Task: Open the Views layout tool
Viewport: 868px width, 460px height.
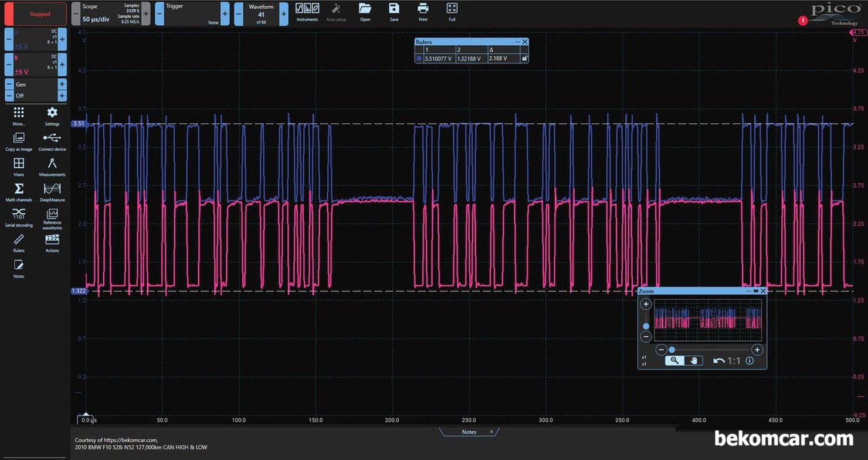Action: point(19,163)
